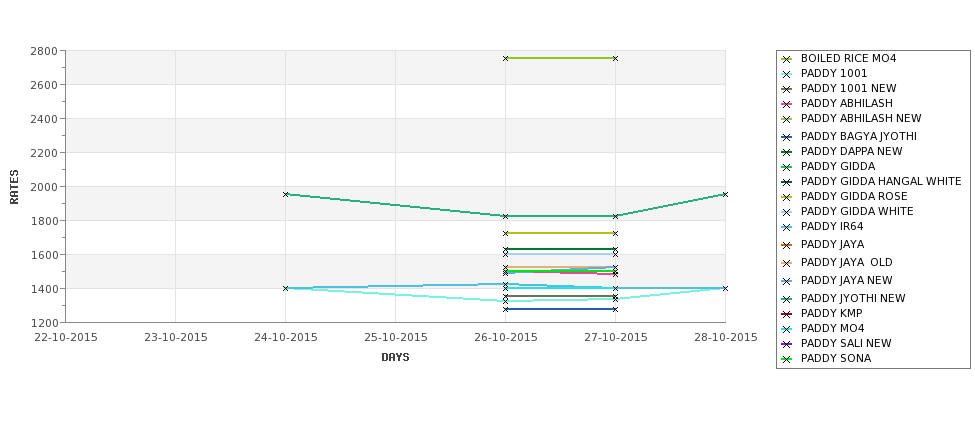The width and height of the screenshot is (975, 429).
Task: Click the BOILED RICE MO4 legend marker
Action: 787,59
